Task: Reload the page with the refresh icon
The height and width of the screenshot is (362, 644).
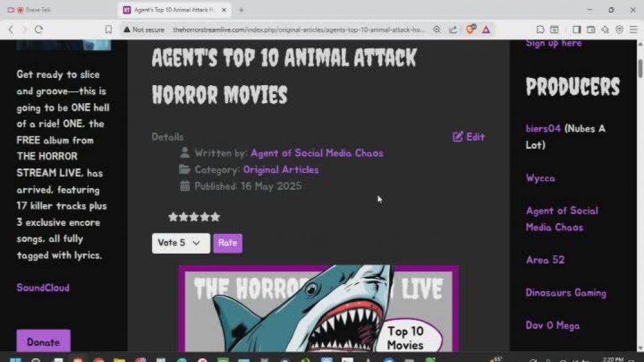Action: pos(38,29)
